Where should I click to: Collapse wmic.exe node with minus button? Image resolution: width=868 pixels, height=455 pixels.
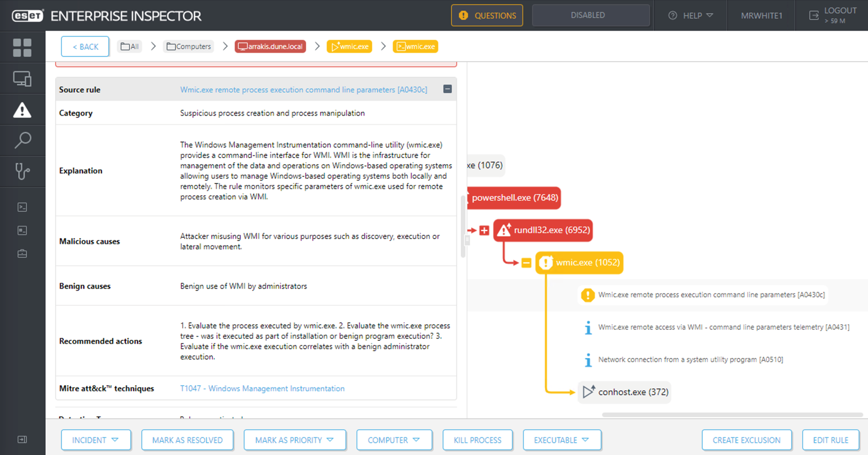click(526, 263)
